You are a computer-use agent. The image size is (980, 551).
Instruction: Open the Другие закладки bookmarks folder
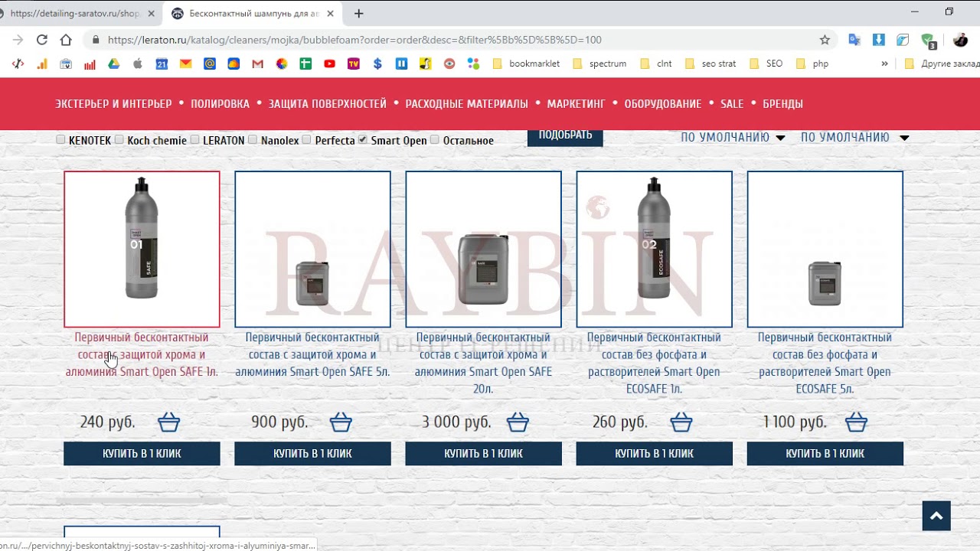click(x=941, y=64)
